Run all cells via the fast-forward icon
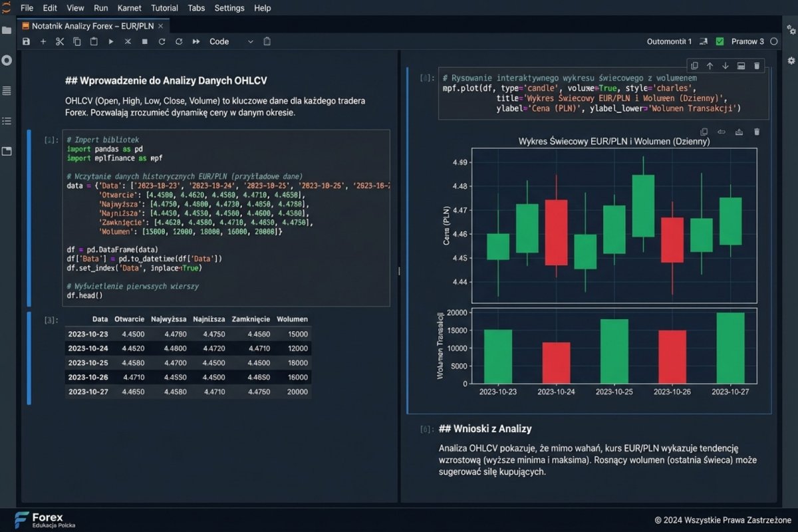 tap(194, 41)
